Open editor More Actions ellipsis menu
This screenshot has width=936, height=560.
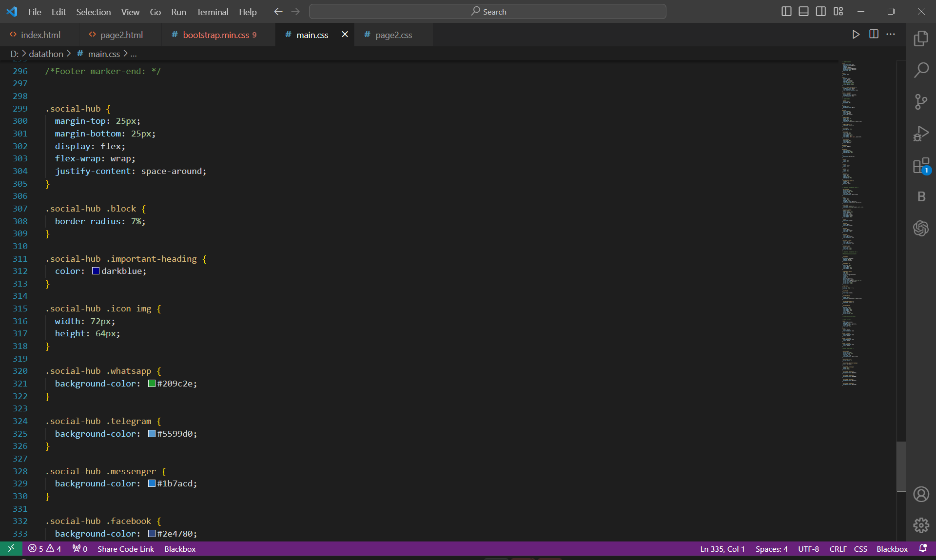coord(891,34)
